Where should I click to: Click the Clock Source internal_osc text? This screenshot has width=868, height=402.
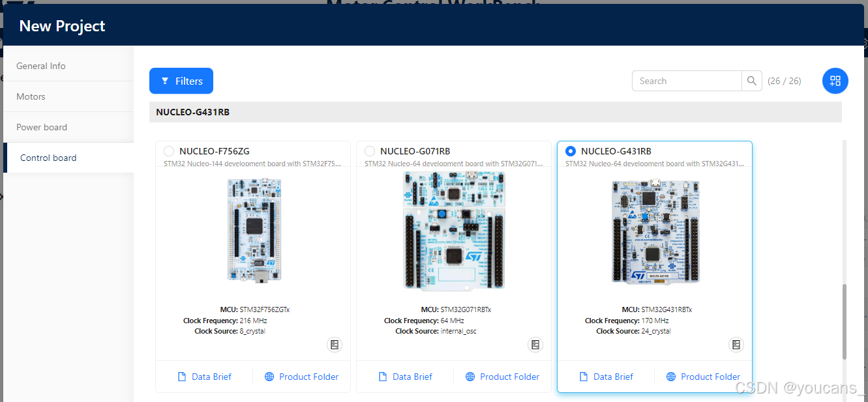click(436, 331)
